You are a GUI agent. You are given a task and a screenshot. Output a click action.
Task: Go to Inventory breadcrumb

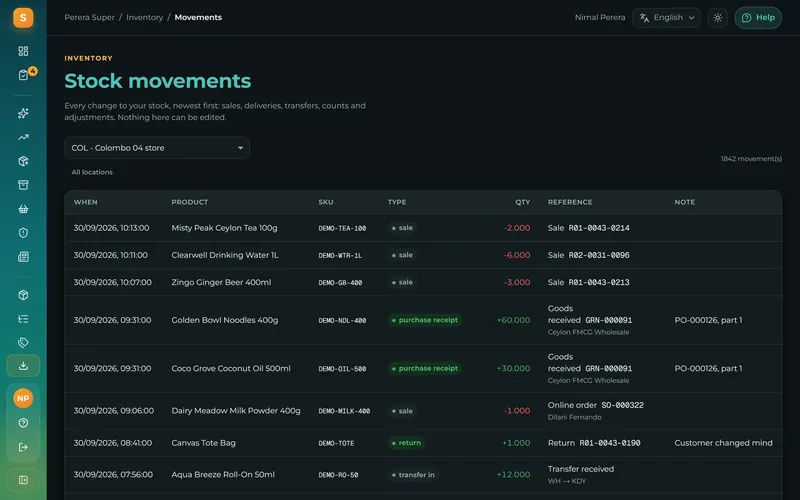tap(144, 17)
